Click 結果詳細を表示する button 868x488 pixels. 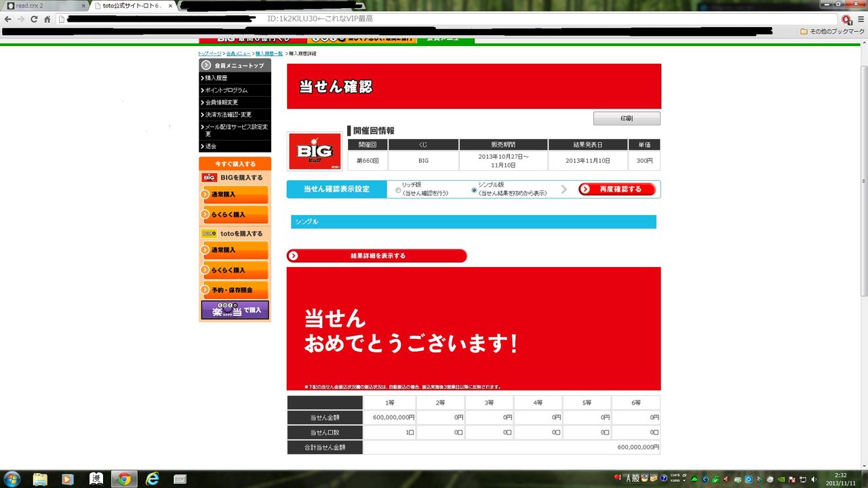click(377, 256)
